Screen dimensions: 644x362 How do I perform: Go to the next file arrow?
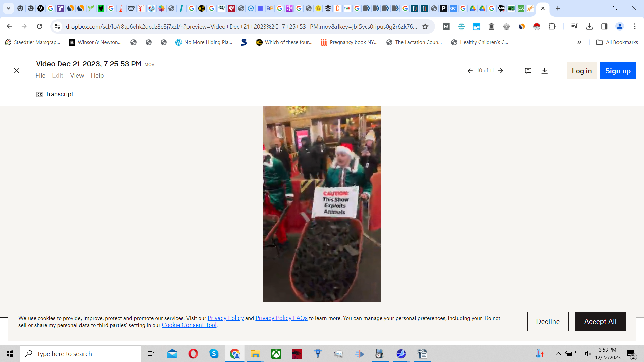click(501, 71)
